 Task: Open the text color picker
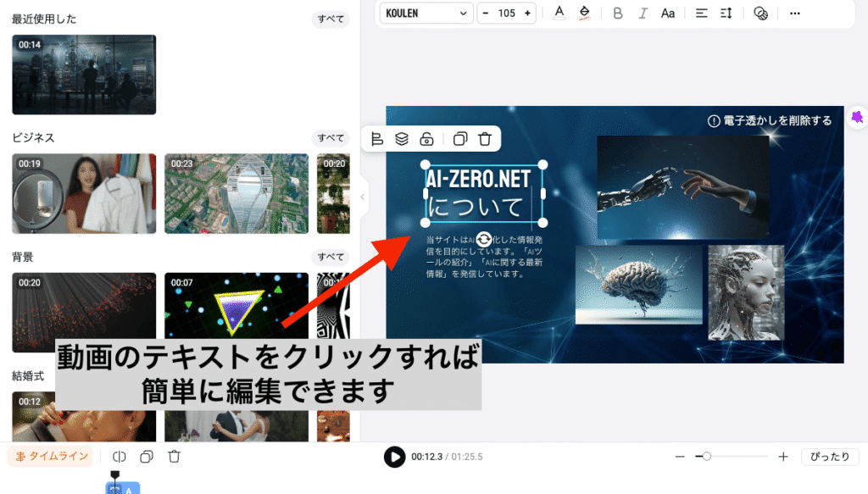coord(559,13)
